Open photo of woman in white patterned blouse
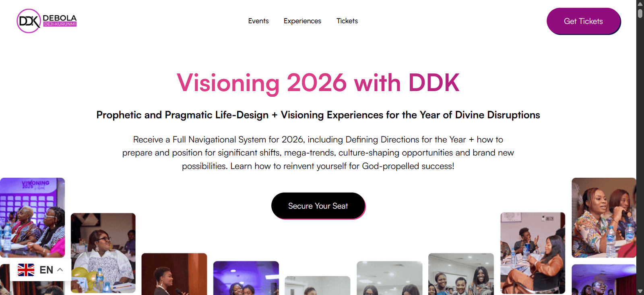The image size is (644, 295). (103, 253)
